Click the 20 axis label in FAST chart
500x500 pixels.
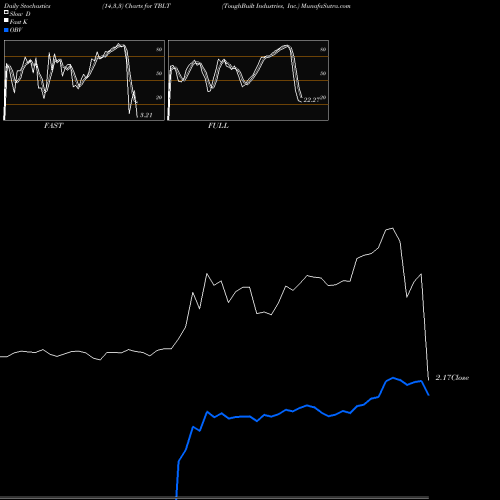tap(159, 97)
